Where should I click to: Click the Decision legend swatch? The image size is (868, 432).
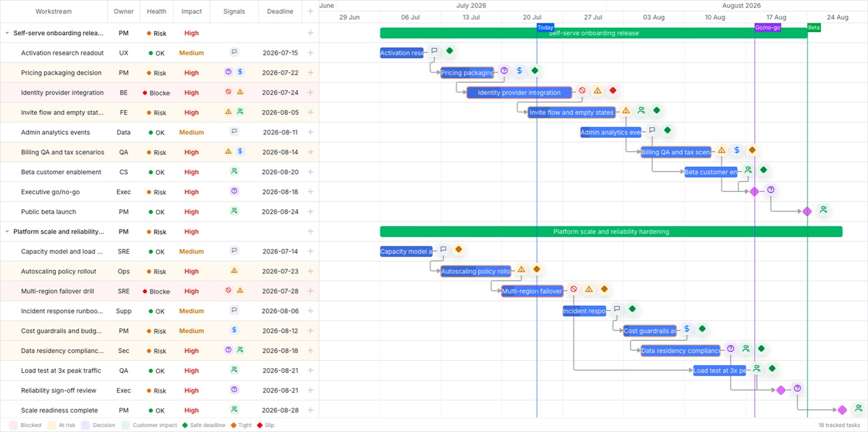pyautogui.click(x=85, y=425)
